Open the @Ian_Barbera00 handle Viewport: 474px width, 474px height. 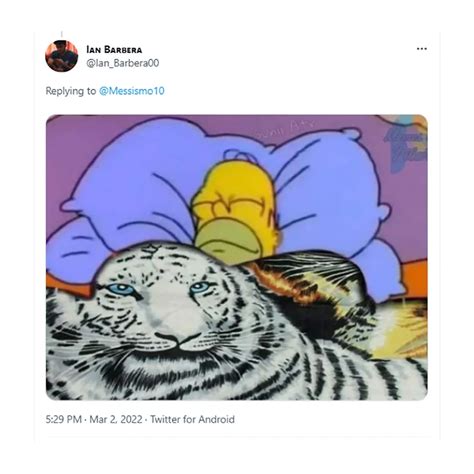[x=123, y=63]
